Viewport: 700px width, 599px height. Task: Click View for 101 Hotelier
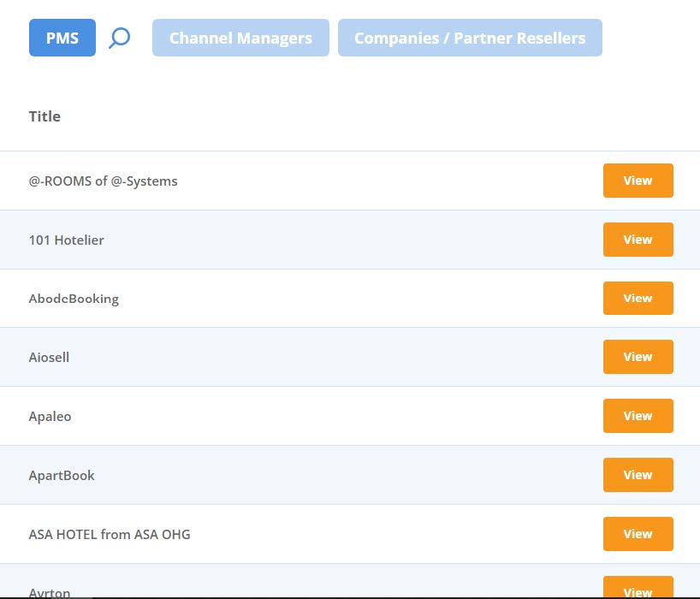(x=638, y=240)
